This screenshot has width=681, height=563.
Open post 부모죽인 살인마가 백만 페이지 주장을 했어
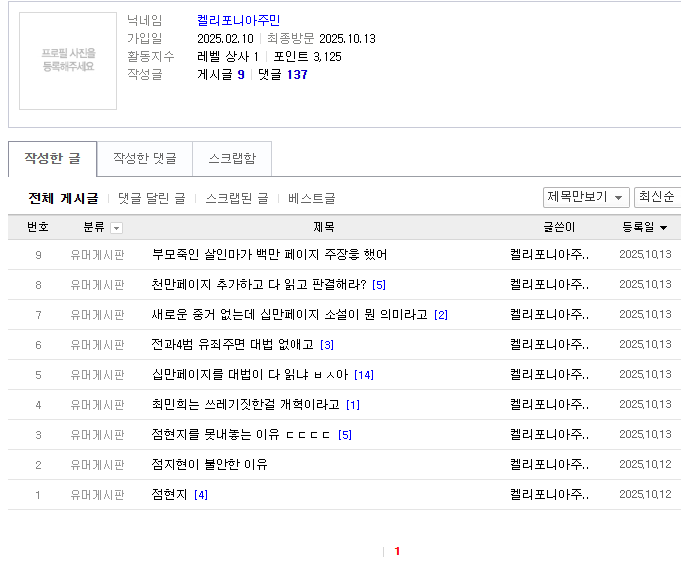click(269, 255)
